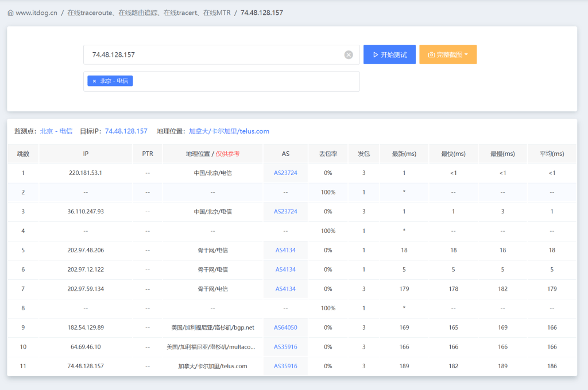Viewport: 588px width, 390px height.
Task: Click the 丢包率 column header
Action: [x=328, y=154]
